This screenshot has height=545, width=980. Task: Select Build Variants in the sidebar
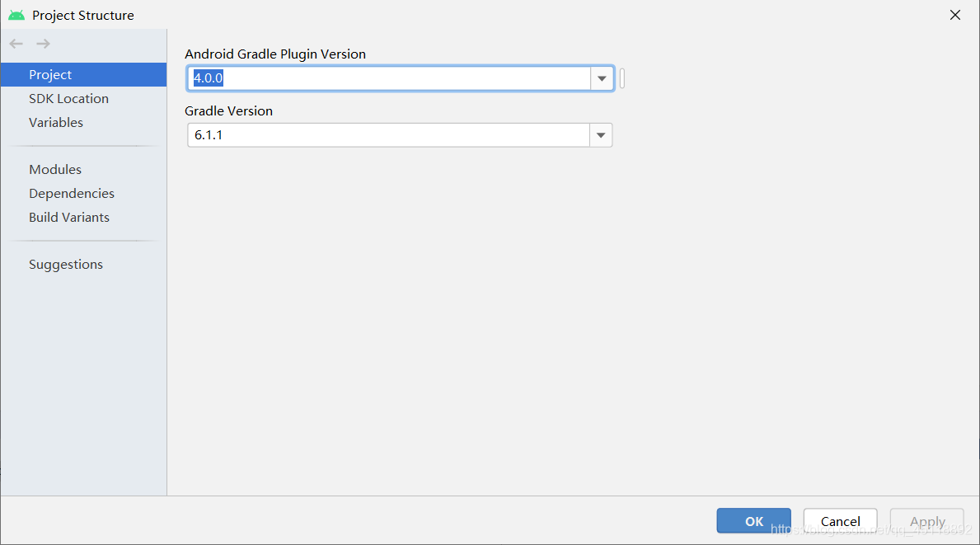[x=69, y=217]
